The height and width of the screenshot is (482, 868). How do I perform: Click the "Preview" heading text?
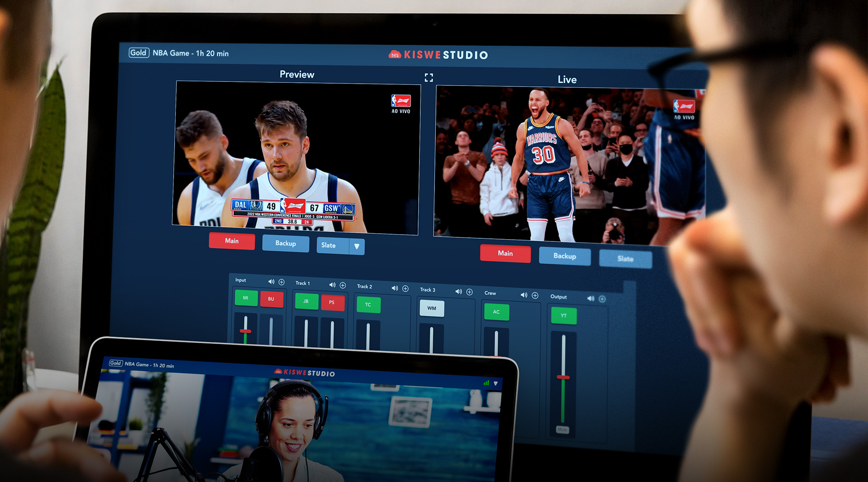297,74
